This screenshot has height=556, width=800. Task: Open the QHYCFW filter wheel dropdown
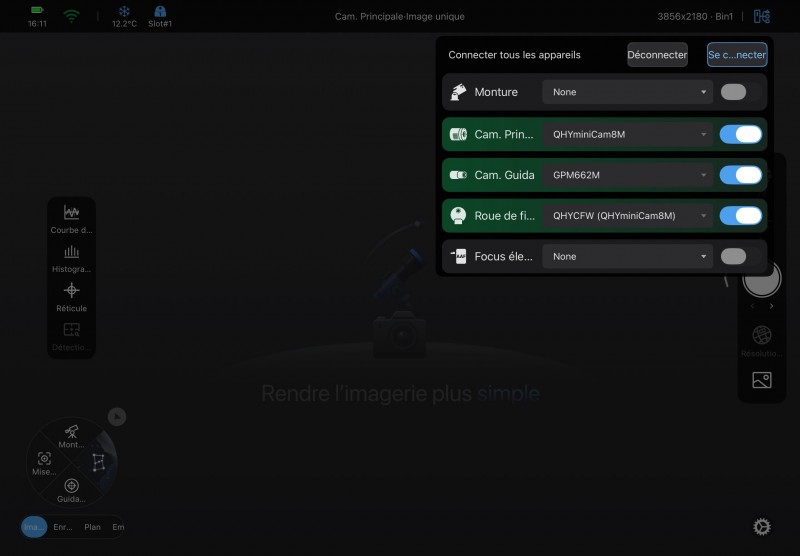628,216
